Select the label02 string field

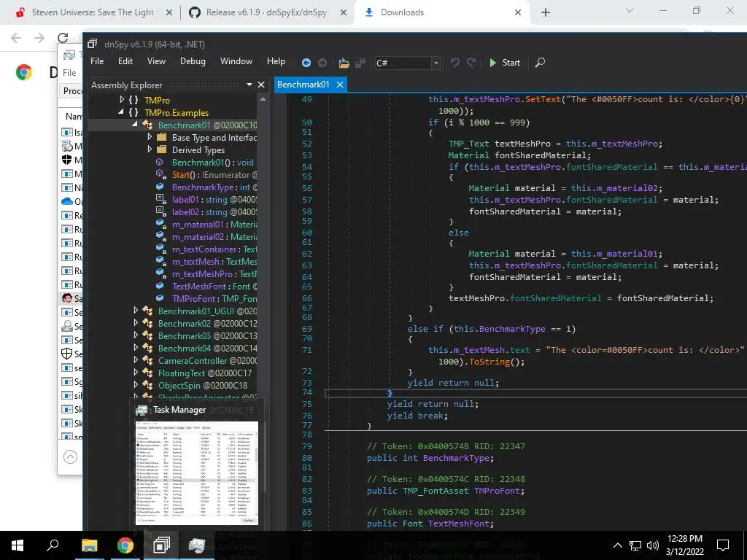tap(214, 212)
